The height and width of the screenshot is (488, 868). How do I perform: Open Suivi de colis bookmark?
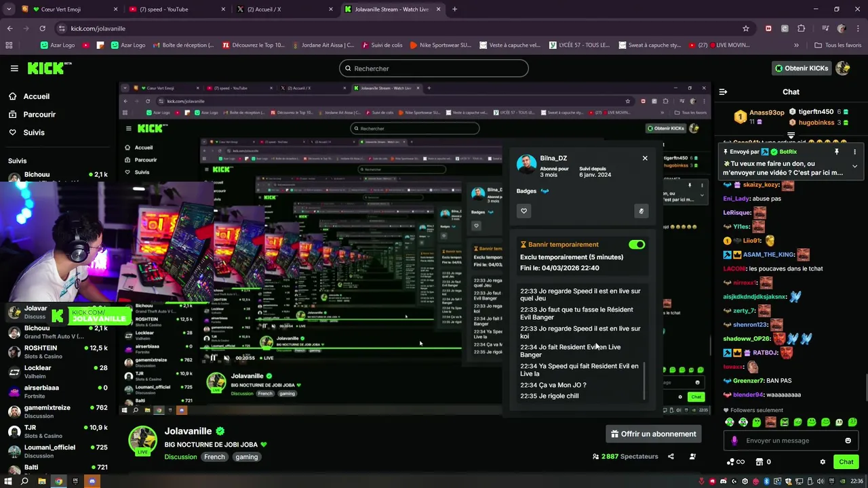click(382, 45)
